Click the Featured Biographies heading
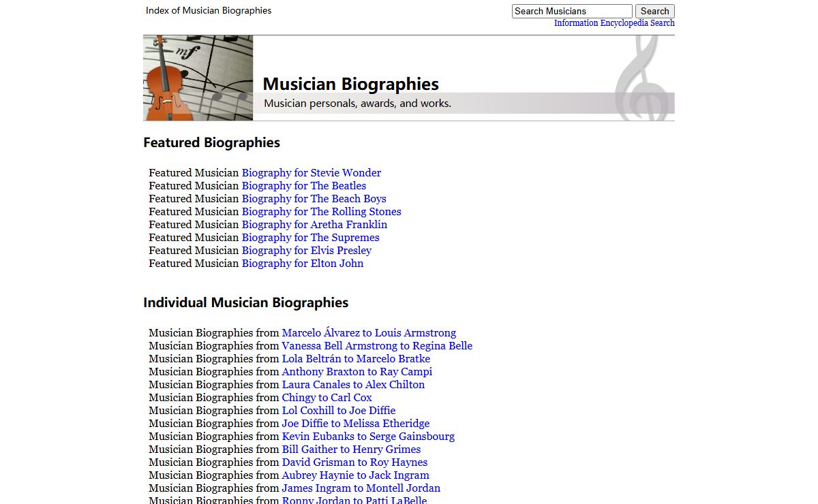 click(211, 142)
